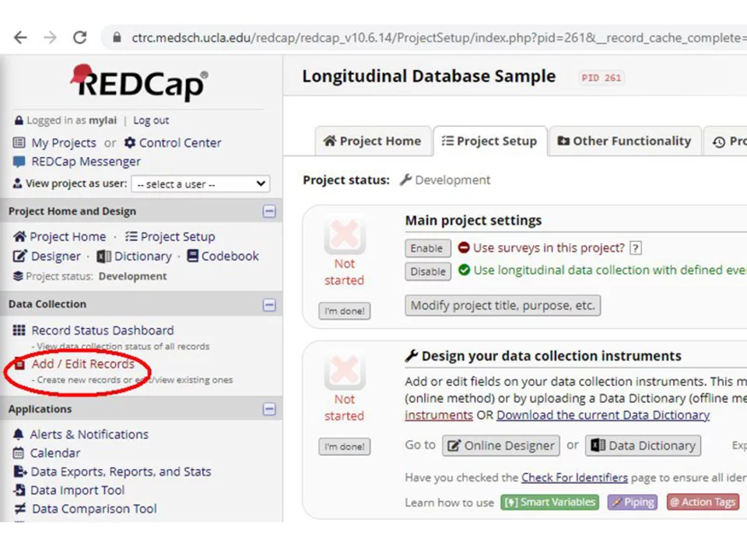The height and width of the screenshot is (560, 747).
Task: Click the padlock icon in address bar
Action: click(117, 37)
